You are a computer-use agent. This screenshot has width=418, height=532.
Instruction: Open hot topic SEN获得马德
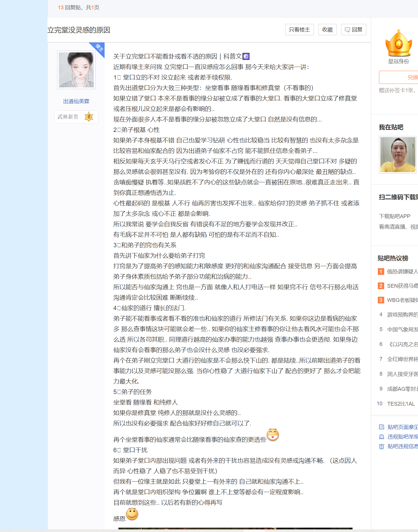pyautogui.click(x=402, y=286)
